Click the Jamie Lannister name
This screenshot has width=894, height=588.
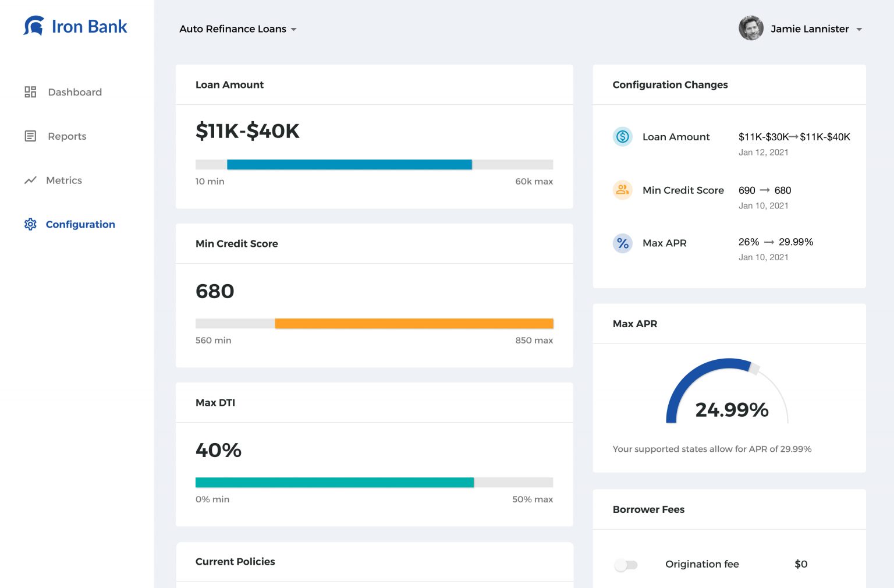click(x=810, y=29)
